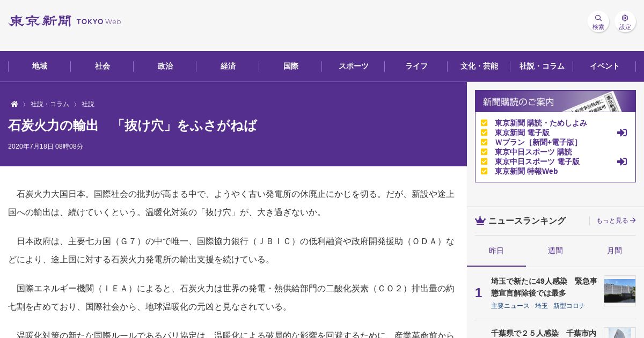Click the 東京新聞 TOKYO Web logo

(x=64, y=21)
